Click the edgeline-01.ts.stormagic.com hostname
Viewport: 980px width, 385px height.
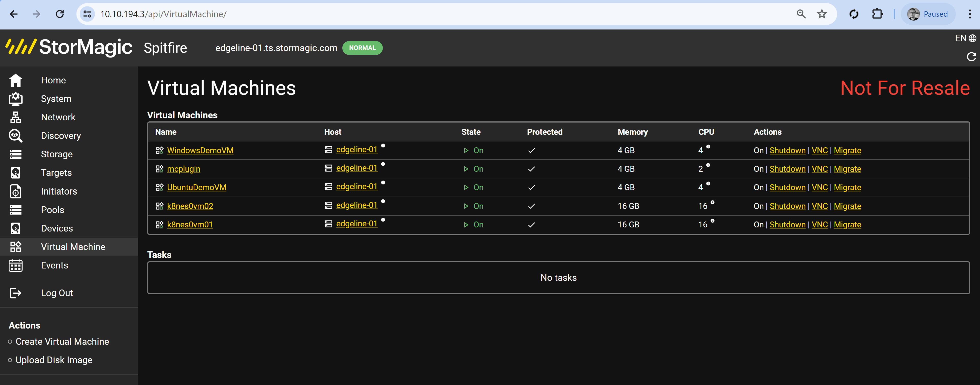pyautogui.click(x=276, y=48)
